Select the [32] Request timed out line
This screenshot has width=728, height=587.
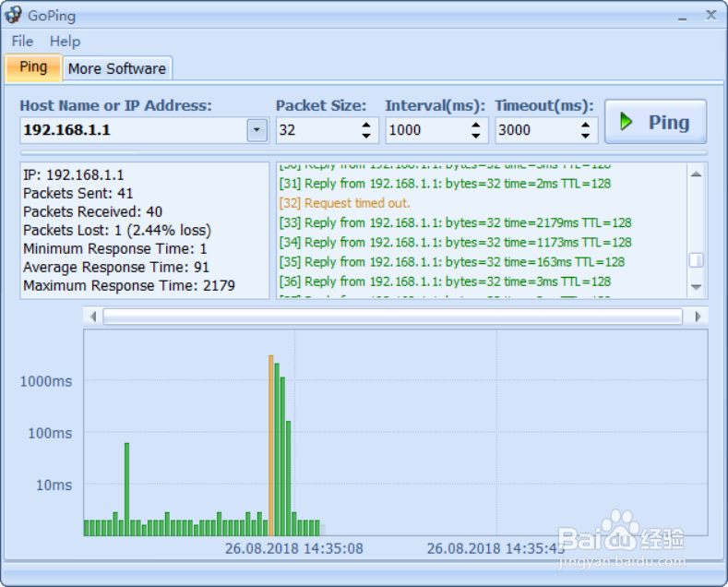(344, 203)
